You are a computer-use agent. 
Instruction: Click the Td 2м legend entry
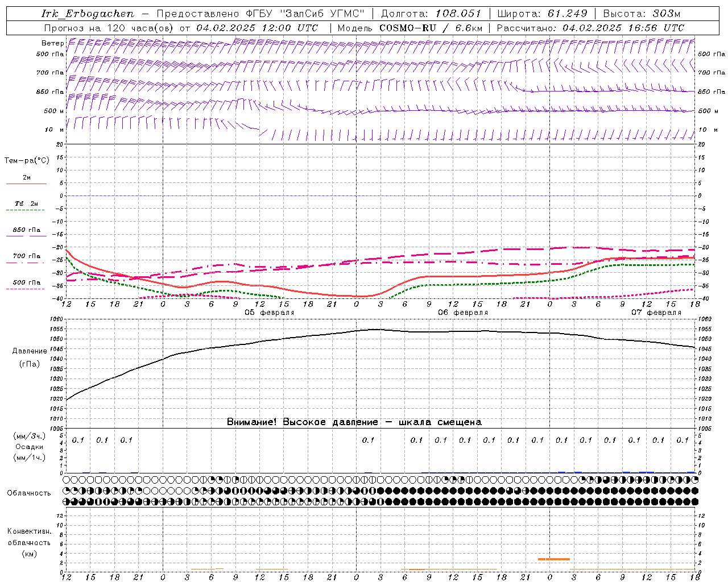(26, 203)
